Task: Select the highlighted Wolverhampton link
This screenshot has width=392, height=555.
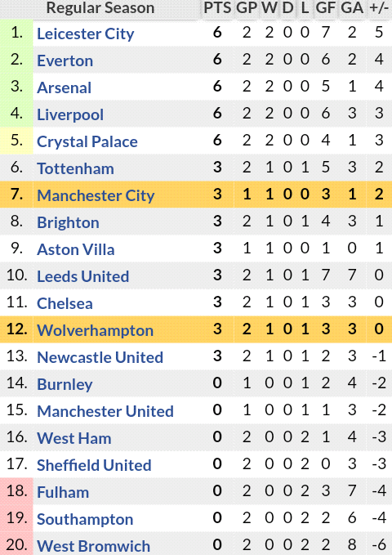Action: (x=96, y=330)
